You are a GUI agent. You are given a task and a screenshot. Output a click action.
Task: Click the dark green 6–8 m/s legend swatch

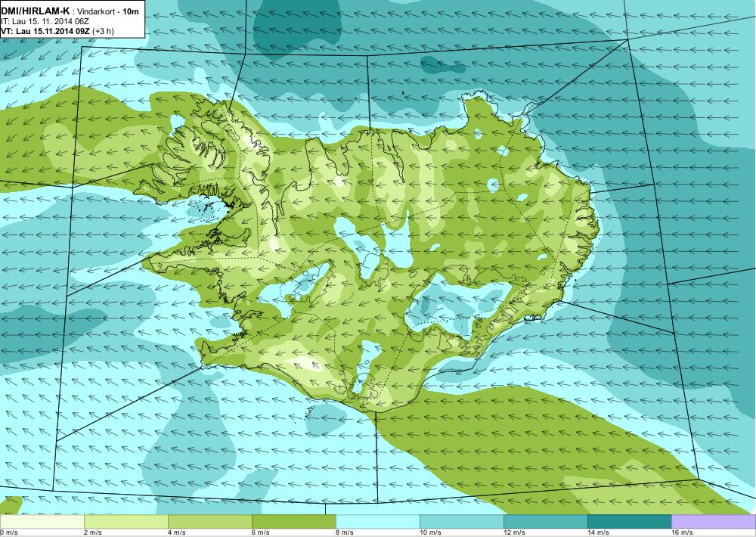[x=293, y=522]
